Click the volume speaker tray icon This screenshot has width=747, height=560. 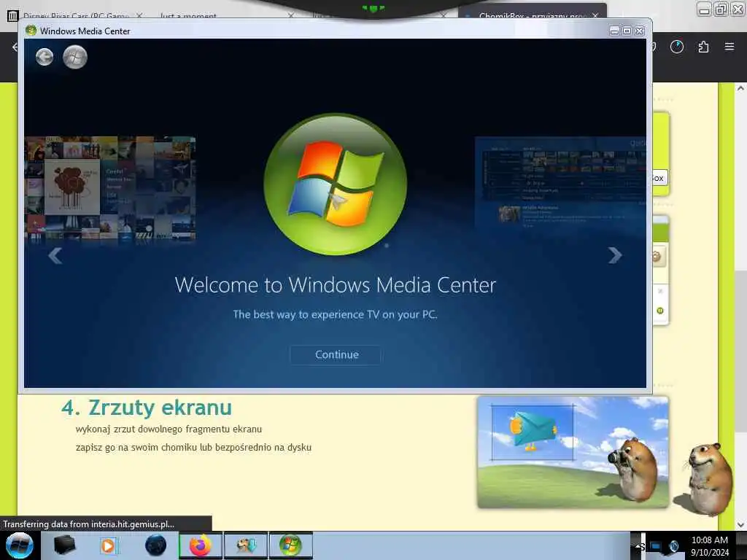click(x=673, y=546)
